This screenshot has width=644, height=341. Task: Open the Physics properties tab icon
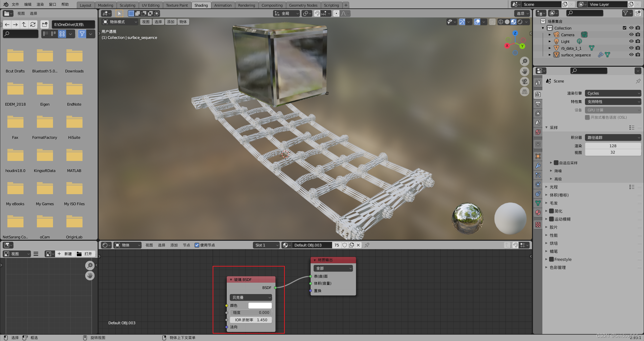[538, 184]
